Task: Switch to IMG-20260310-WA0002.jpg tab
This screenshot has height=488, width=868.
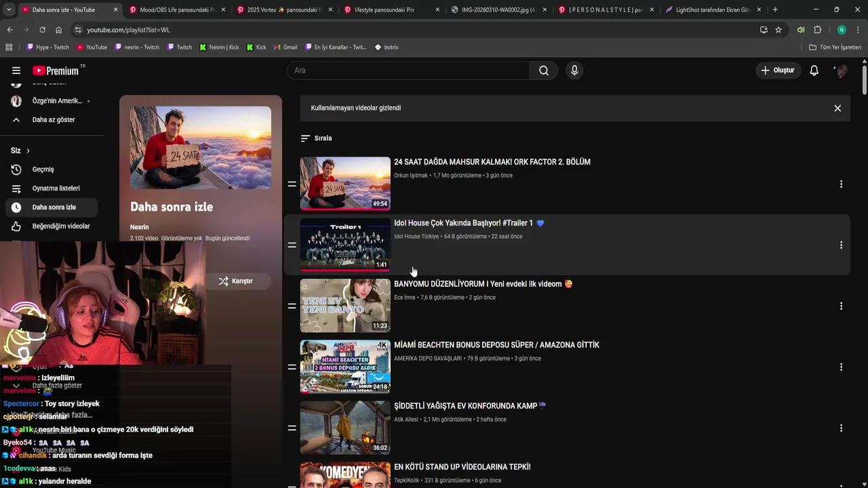Action: (498, 9)
